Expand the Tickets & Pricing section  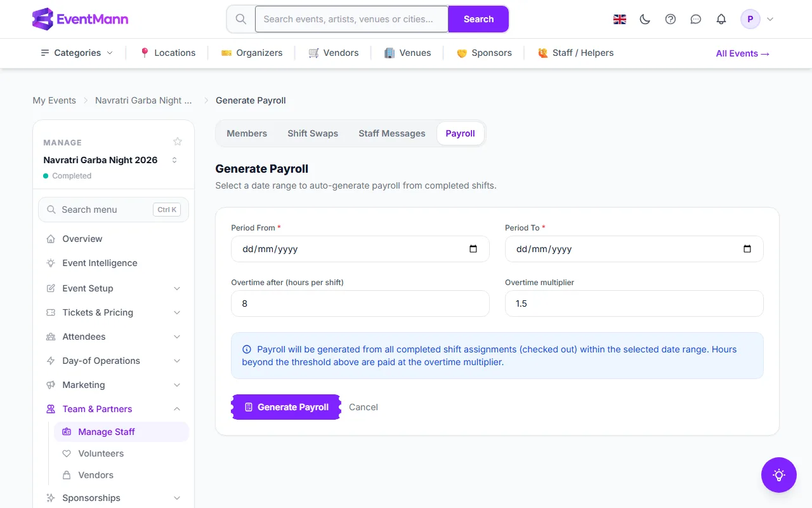pos(114,312)
